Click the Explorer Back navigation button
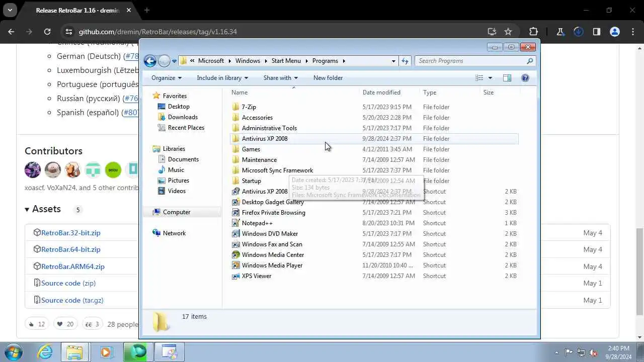The image size is (644, 362). point(150,61)
